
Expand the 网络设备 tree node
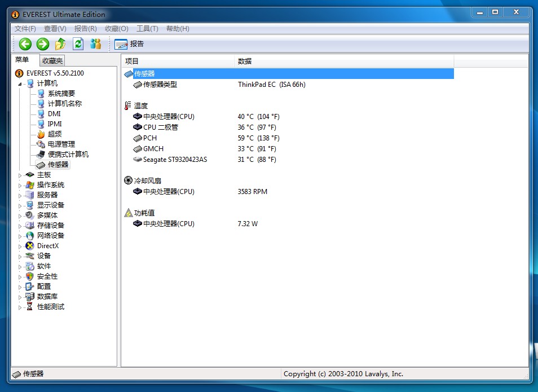[x=20, y=236]
